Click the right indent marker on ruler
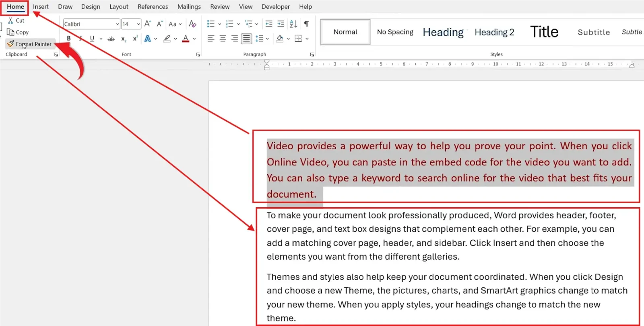Viewport: 644px width, 326px height. [632, 66]
